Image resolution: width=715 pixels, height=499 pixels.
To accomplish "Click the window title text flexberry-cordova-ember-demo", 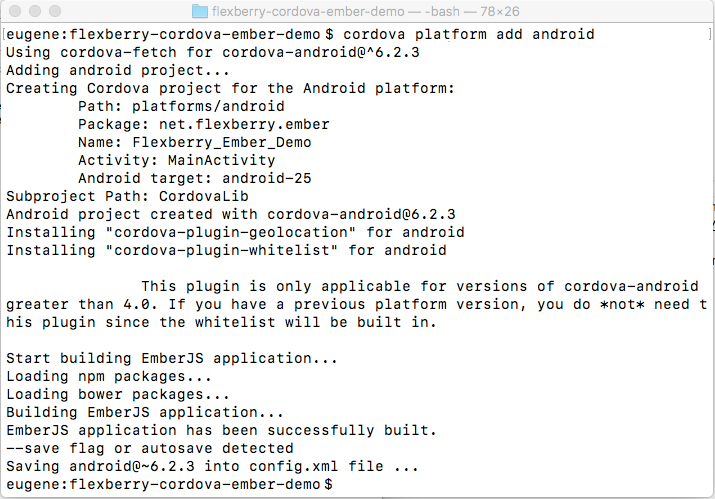I will [308, 11].
